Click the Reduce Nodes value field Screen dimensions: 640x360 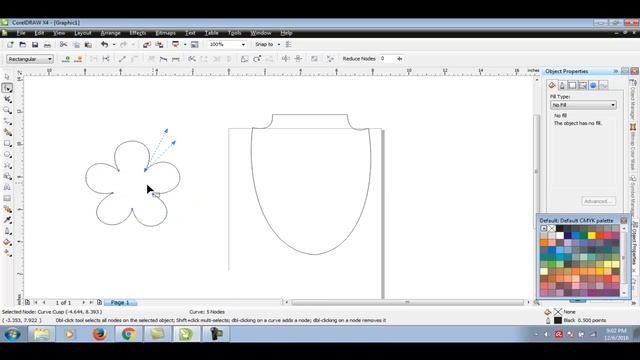tap(387, 59)
